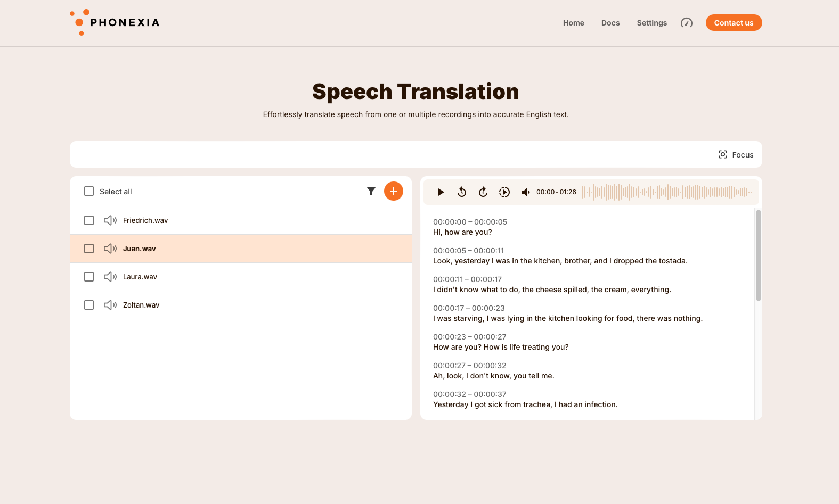This screenshot has width=839, height=504.
Task: Open the file list filter
Action: pos(371,191)
